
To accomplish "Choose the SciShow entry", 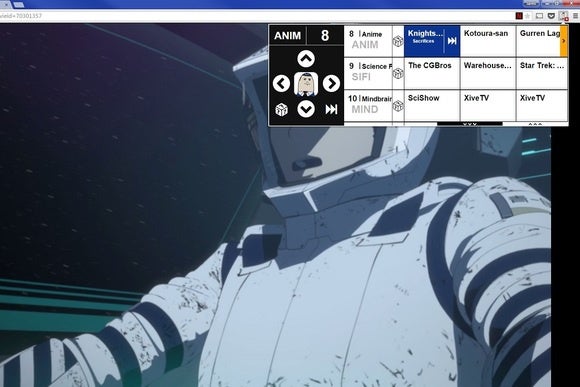I will [432, 106].
